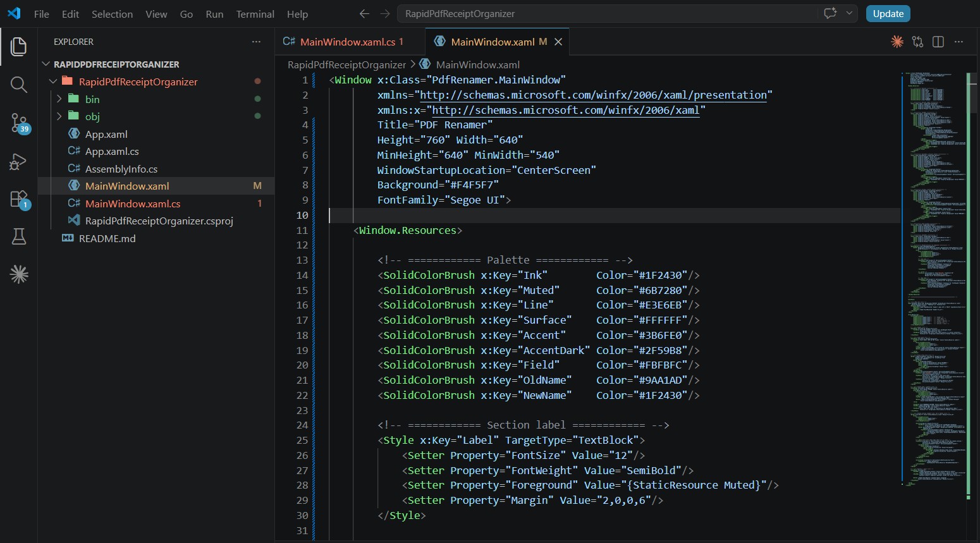Switch to the MainWindow.xaml.cs tab
The width and height of the screenshot is (980, 543).
pyautogui.click(x=346, y=42)
